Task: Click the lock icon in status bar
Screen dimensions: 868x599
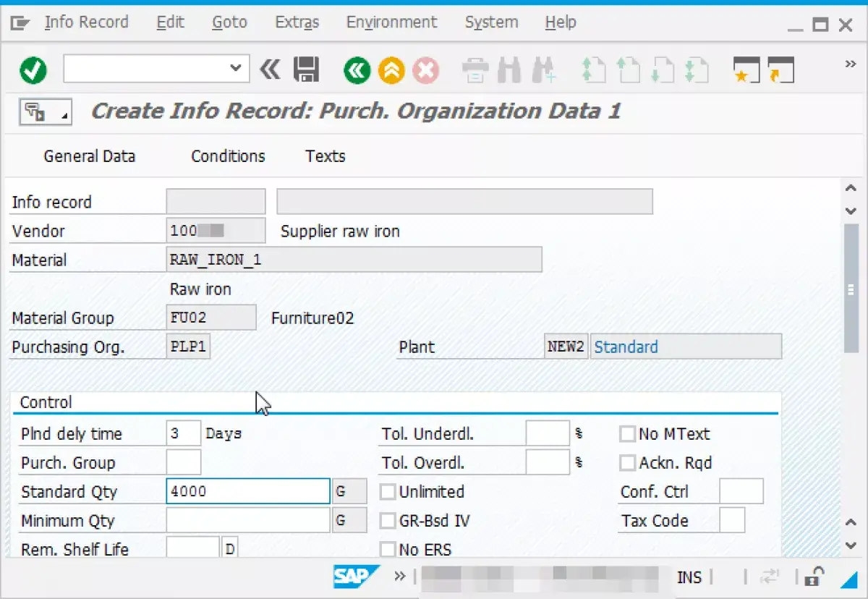Action: point(814,577)
